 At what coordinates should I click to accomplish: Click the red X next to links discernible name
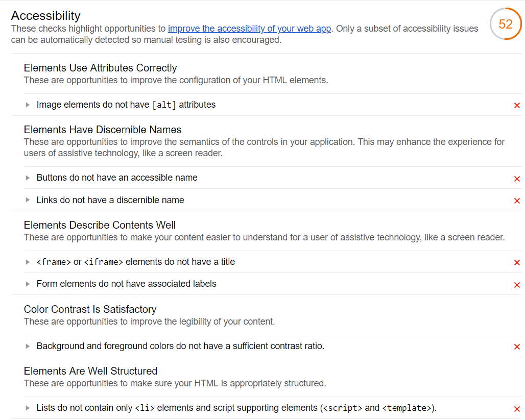click(517, 201)
